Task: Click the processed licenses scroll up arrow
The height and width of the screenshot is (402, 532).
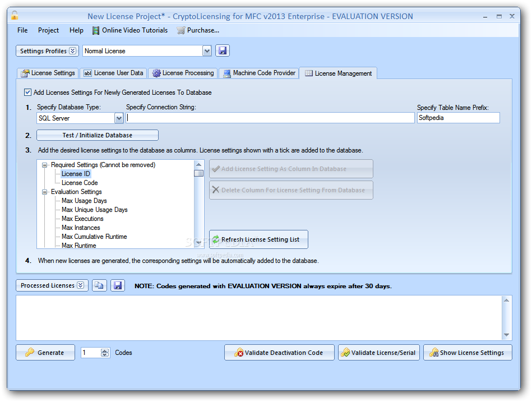Action: click(507, 300)
